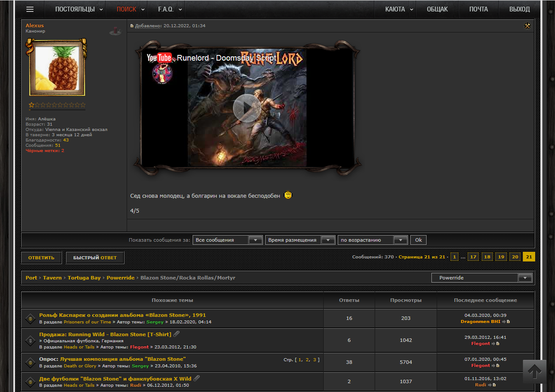
Task: Open the ПОИСК menu
Action: click(x=126, y=9)
